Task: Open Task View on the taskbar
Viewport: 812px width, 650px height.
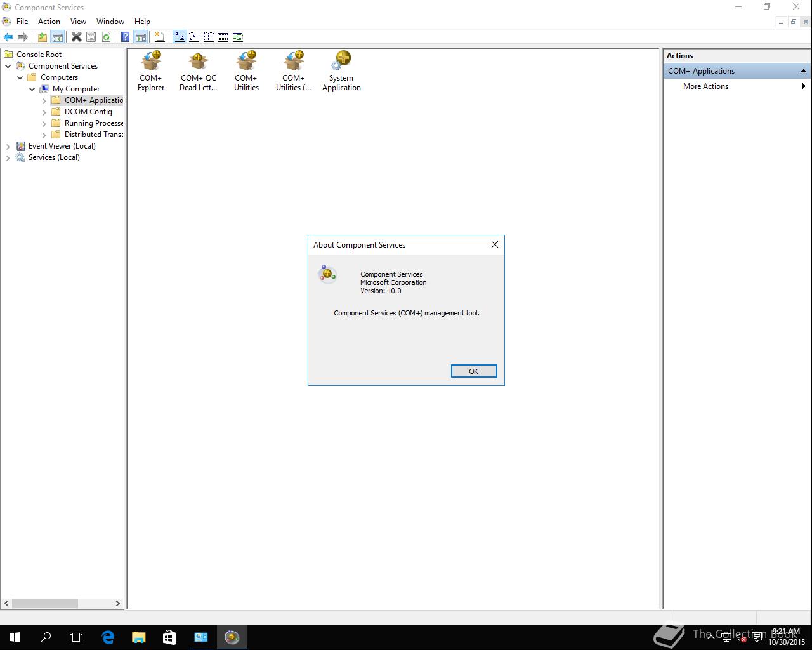Action: [x=76, y=637]
